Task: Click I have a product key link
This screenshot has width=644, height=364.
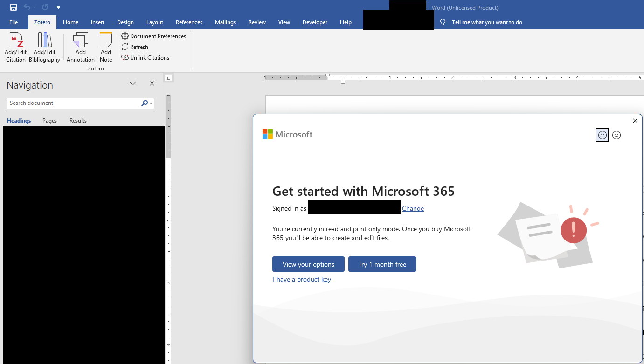Action: click(302, 279)
